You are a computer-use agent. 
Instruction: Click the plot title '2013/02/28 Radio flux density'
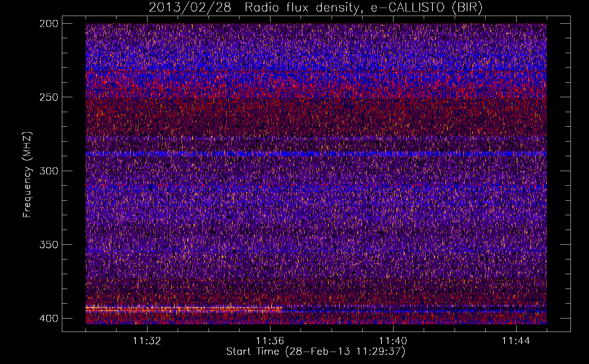tap(254, 8)
